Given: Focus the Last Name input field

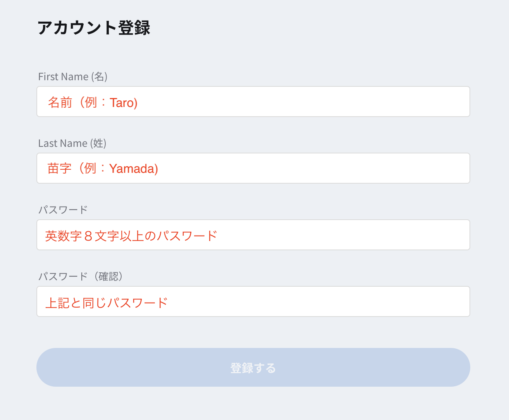Looking at the screenshot, I should pyautogui.click(x=253, y=168).
